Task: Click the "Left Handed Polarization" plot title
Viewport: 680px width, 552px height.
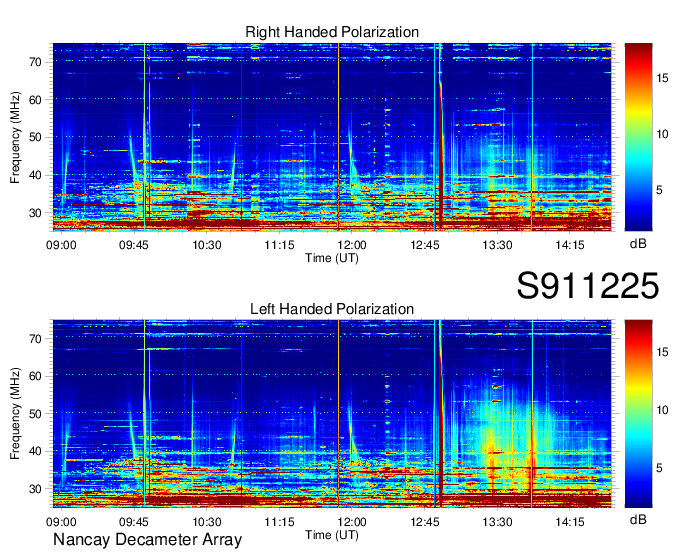Action: click(332, 309)
